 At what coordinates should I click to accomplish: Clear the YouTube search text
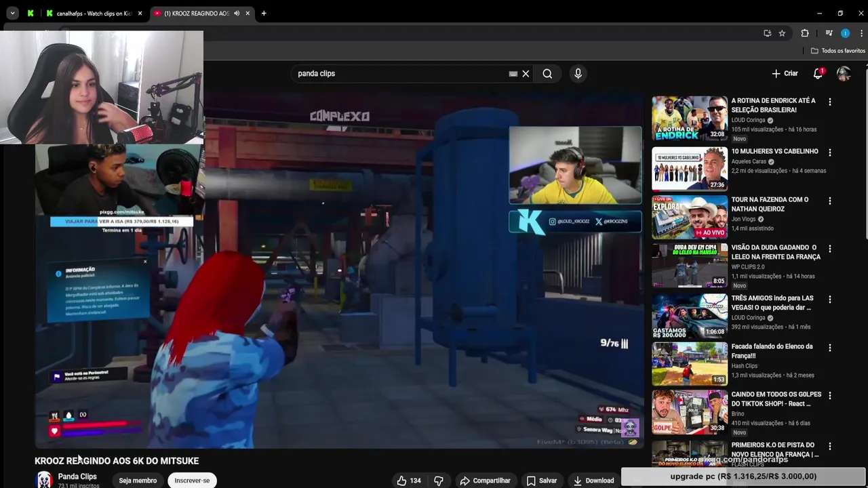(x=526, y=73)
